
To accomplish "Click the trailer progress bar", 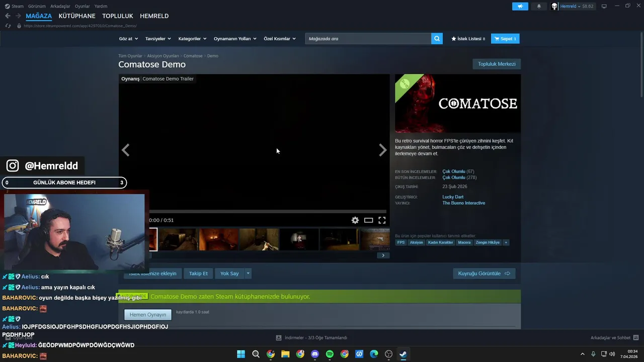I will (268, 212).
